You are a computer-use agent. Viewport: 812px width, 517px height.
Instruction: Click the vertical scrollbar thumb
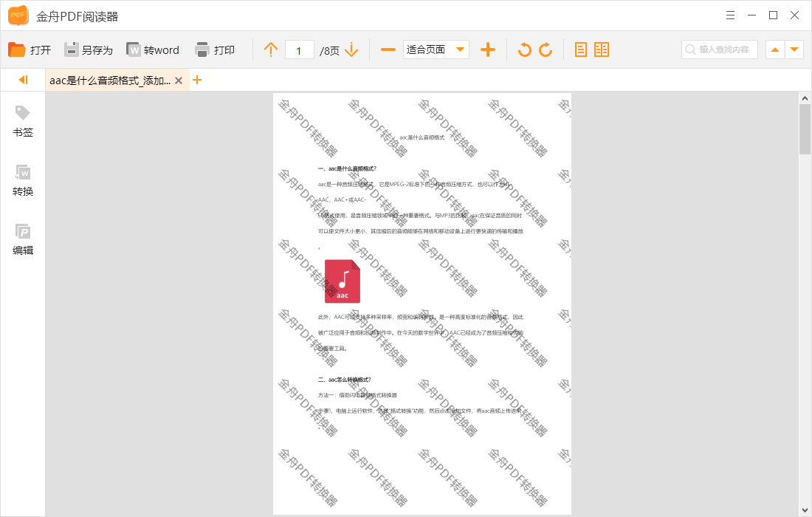804,129
